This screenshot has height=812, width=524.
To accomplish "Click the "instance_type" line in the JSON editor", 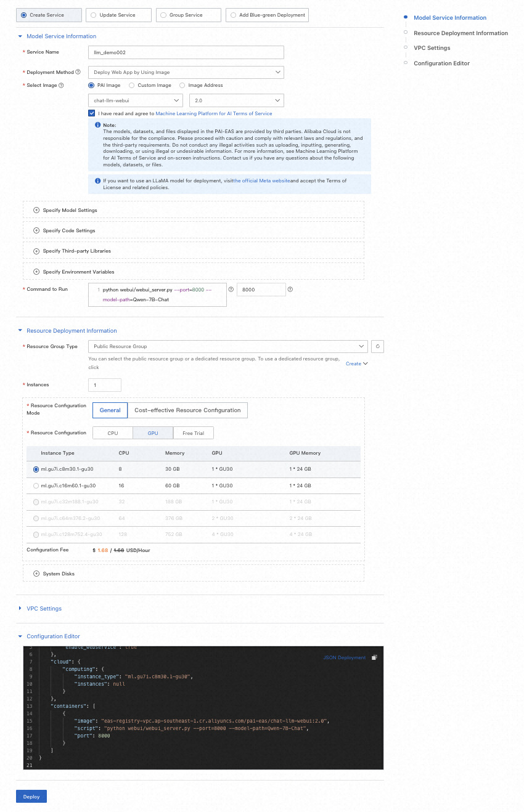I will click(134, 676).
